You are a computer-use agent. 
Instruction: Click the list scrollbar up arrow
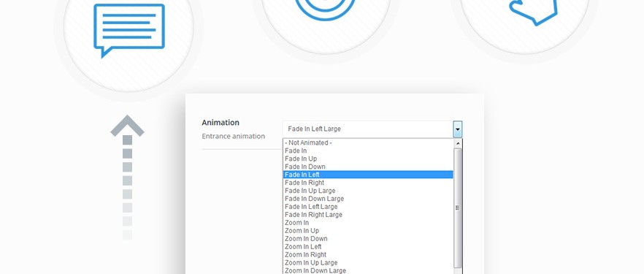coord(458,143)
